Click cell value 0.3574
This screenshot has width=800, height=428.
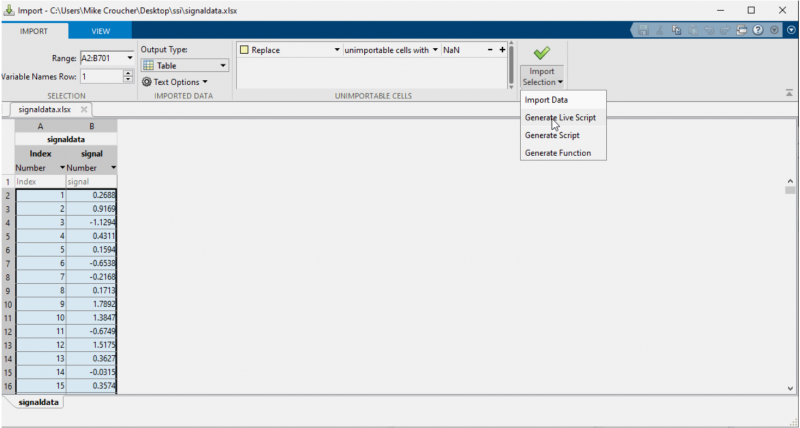(x=92, y=386)
